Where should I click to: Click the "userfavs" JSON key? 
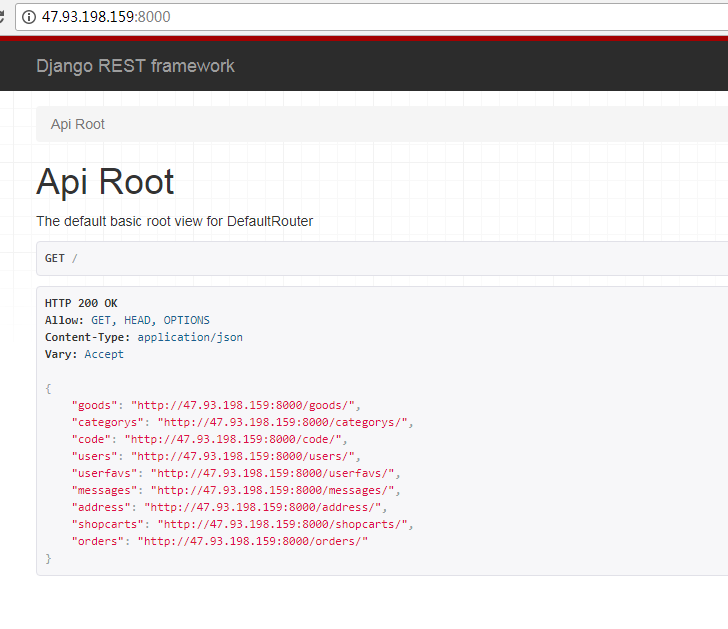click(x=104, y=473)
